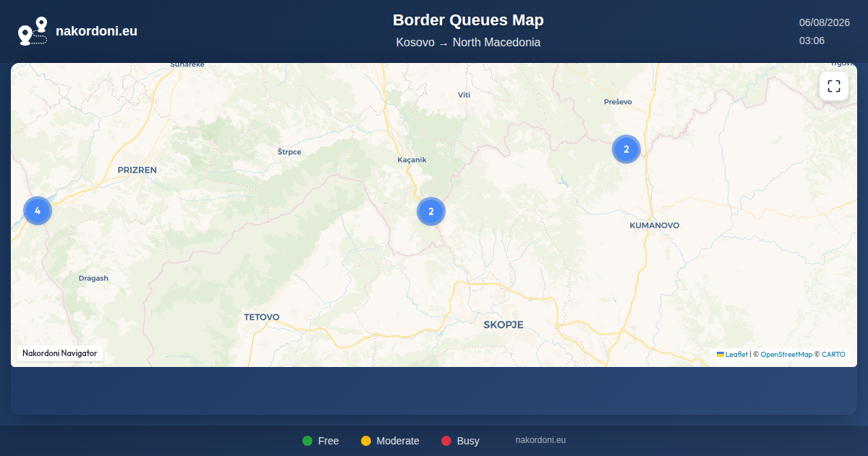Viewport: 868px width, 456px height.
Task: Open the Leaflet attribution link
Action: [732, 355]
